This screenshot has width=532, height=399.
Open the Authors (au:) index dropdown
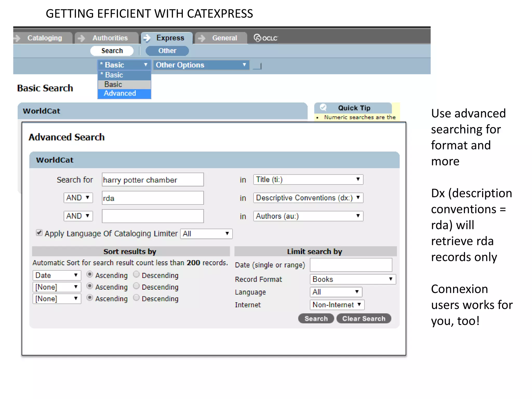click(308, 216)
